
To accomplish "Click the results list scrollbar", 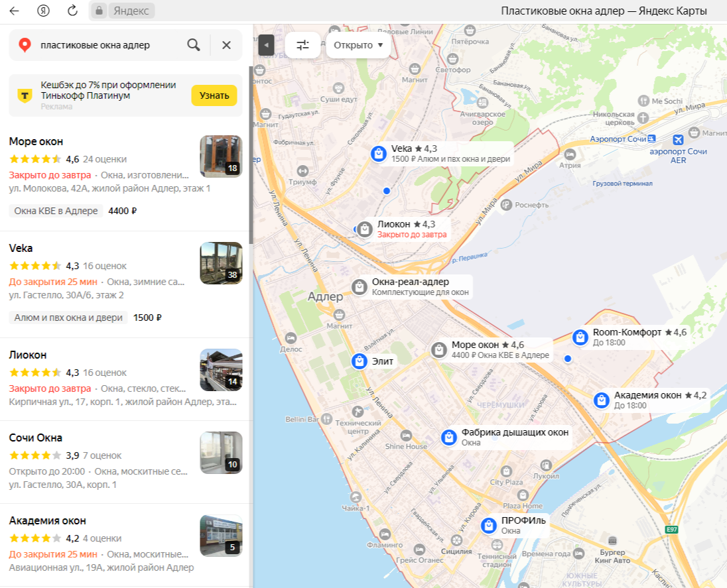I will [251, 155].
